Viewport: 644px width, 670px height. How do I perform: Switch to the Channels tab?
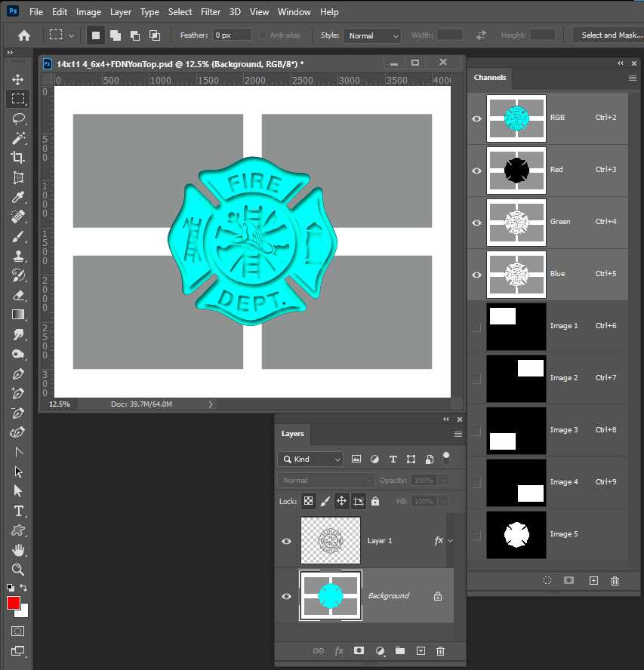pyautogui.click(x=490, y=78)
